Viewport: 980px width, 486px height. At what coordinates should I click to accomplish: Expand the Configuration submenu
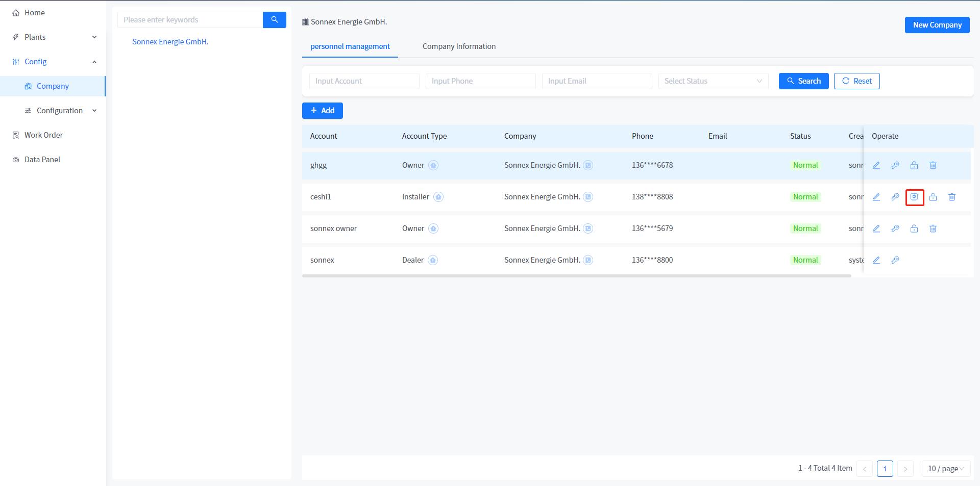coord(53,111)
